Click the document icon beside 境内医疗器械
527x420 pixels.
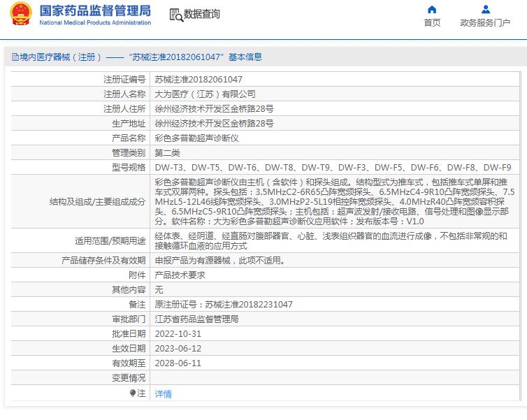point(15,57)
